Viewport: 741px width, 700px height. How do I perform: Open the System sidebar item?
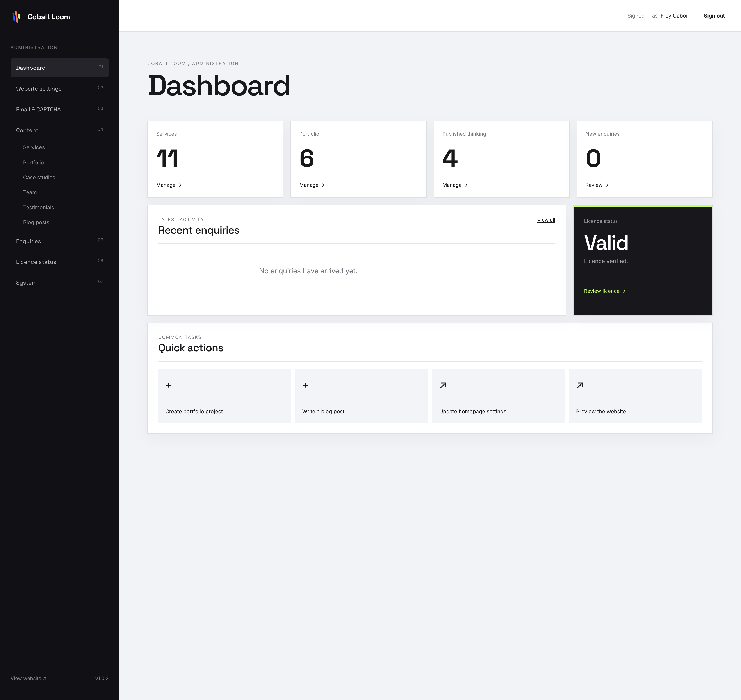[59, 283]
